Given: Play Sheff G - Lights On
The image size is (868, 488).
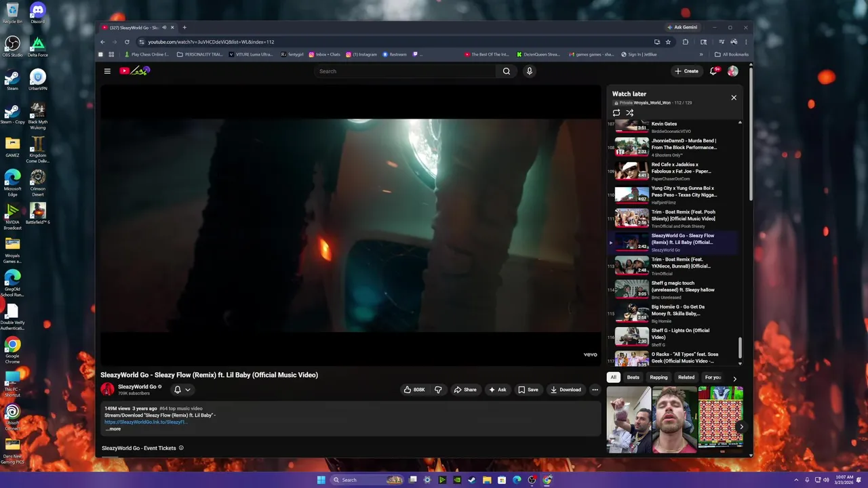Looking at the screenshot, I should coord(671,337).
